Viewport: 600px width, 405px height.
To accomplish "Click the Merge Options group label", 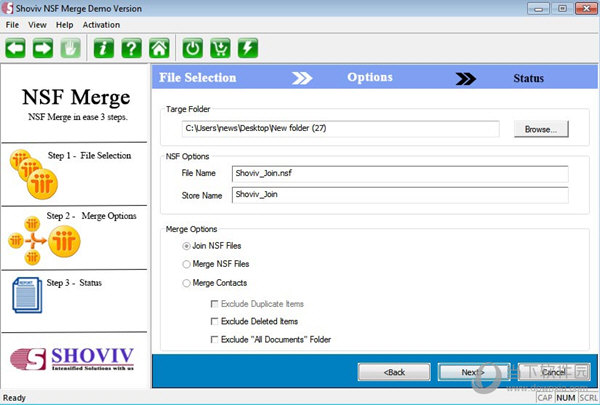I will [x=191, y=229].
